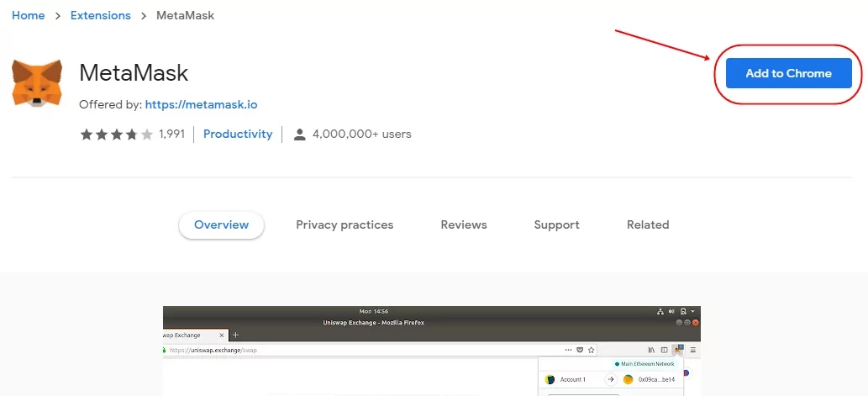
Task: Navigate to Extensions in the breadcrumb
Action: coord(101,16)
